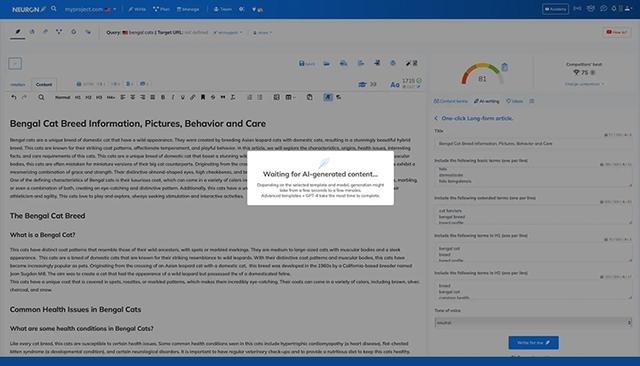Viewport: 640px width, 366px height.
Task: Insert a hyperlink
Action: coord(193,97)
